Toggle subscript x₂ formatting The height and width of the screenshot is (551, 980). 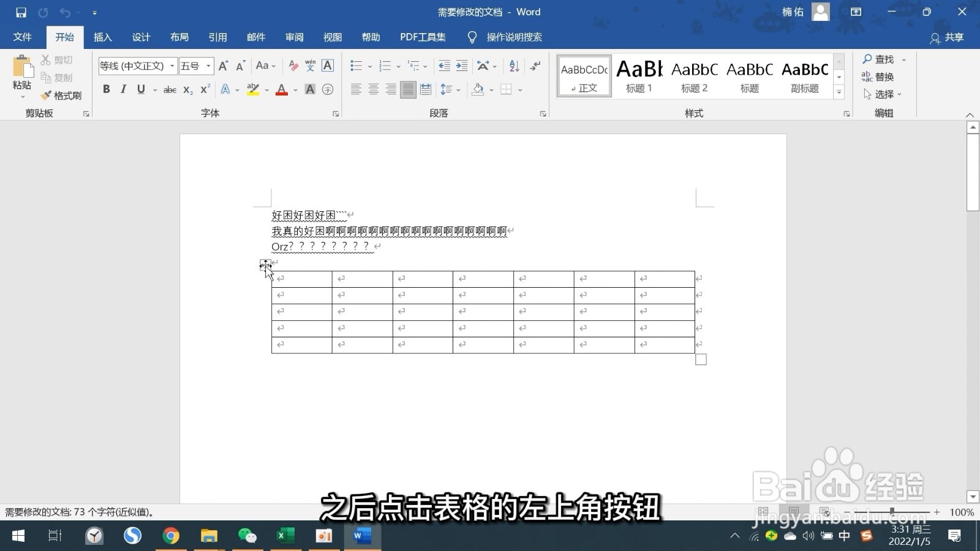coord(188,89)
